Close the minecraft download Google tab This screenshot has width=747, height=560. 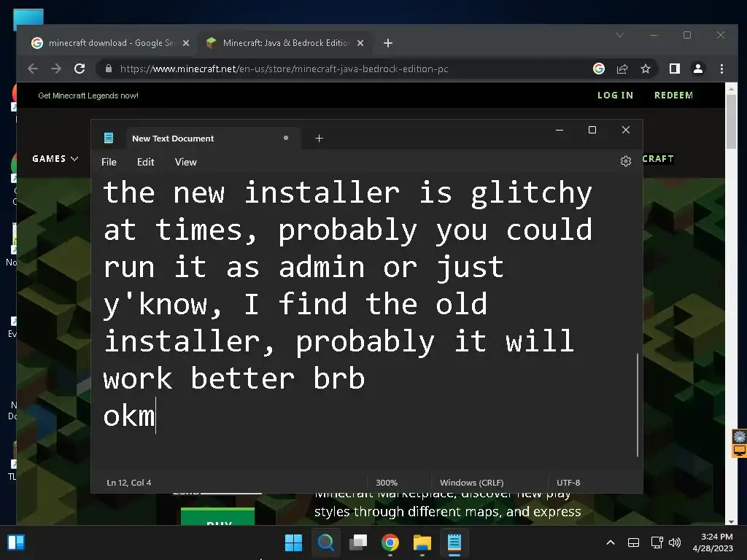tap(186, 43)
